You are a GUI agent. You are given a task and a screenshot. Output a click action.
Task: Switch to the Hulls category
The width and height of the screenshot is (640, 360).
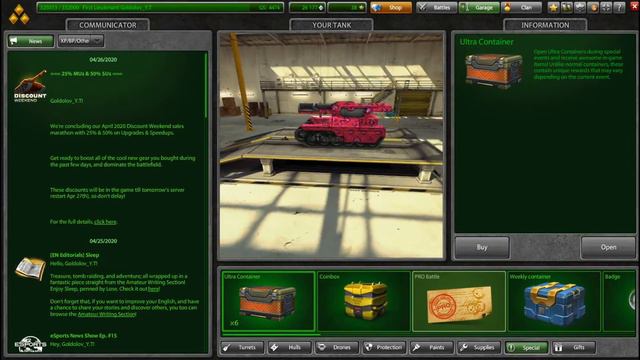(289, 347)
